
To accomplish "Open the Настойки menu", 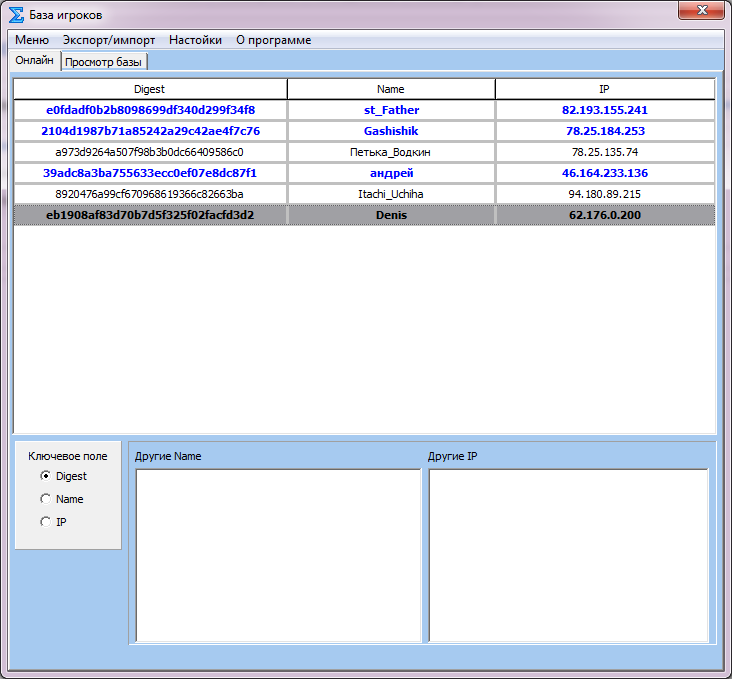I will 195,40.
